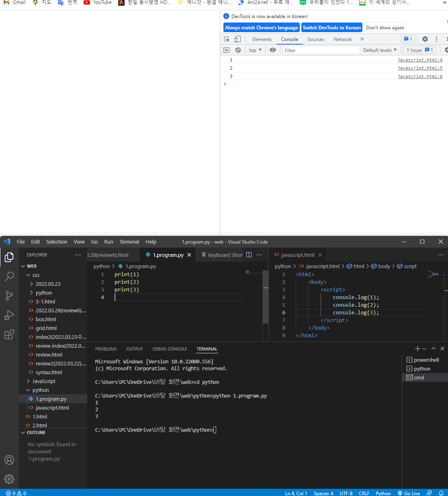
Task: Open notifications bell in status bar
Action: pyautogui.click(x=441, y=493)
